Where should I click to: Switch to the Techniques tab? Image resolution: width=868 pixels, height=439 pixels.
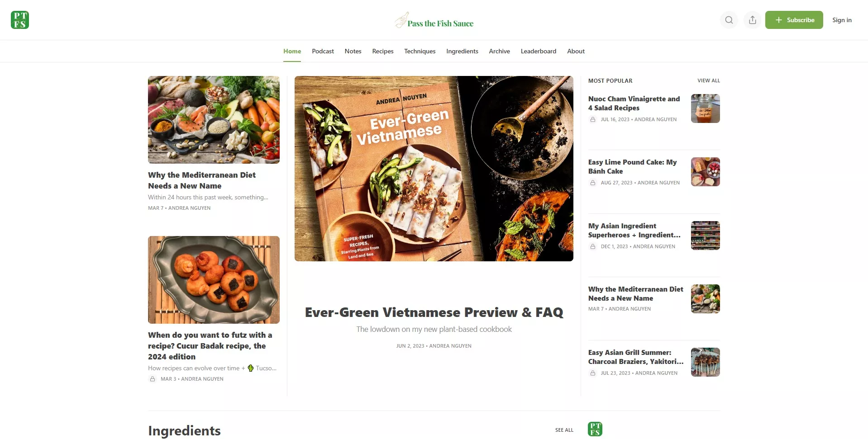[x=420, y=51]
